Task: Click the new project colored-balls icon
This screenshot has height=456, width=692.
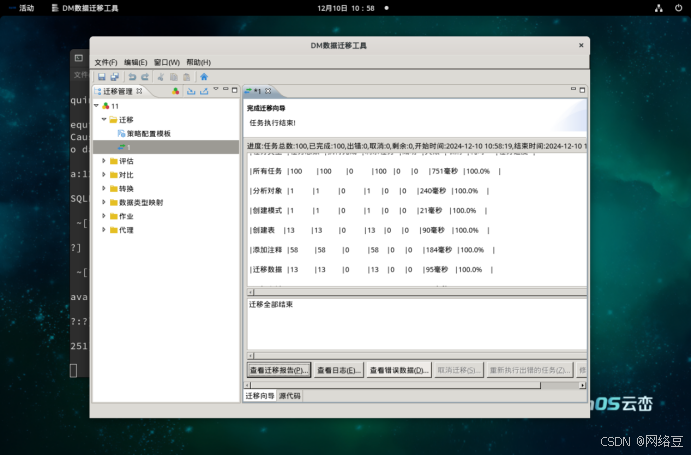Action: 176,91
